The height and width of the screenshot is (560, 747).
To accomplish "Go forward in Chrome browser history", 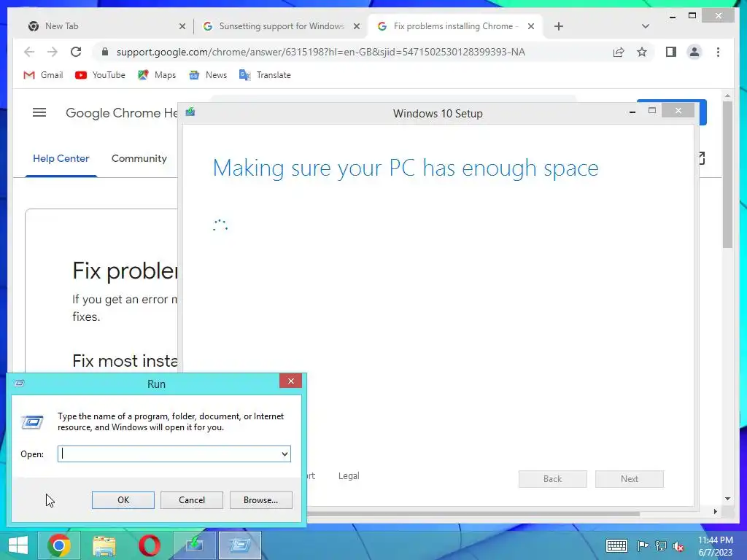I will click(53, 52).
